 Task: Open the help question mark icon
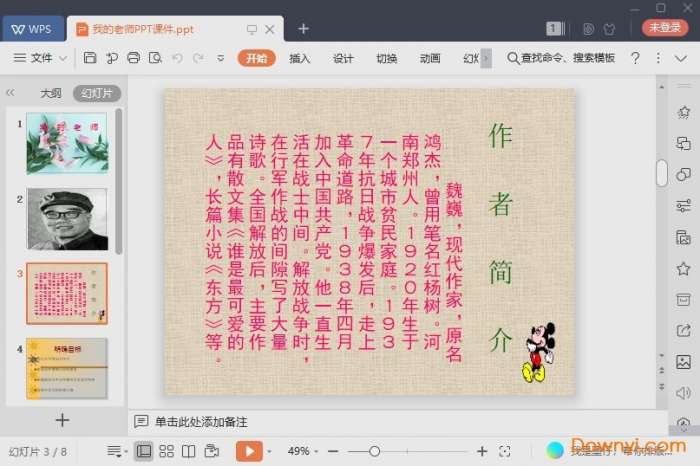point(635,58)
